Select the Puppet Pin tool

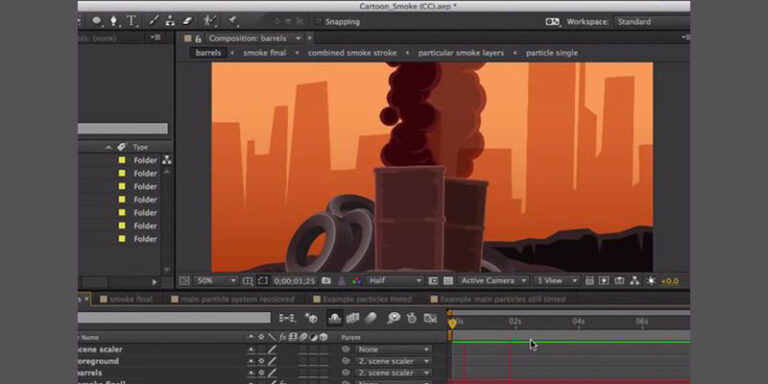tap(233, 21)
